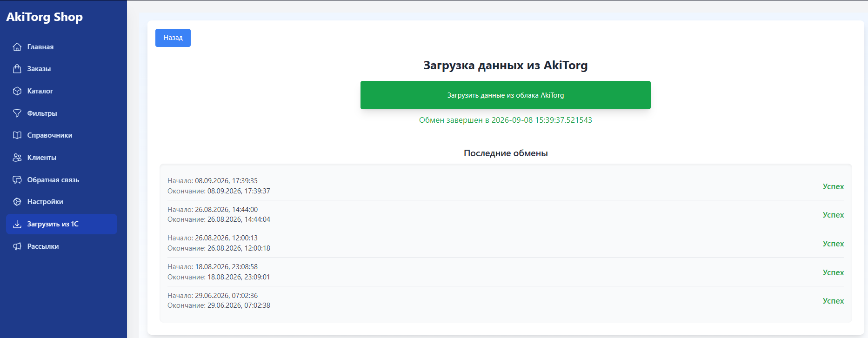
Task: Click Успех status of 26.08.2026 14:44 exchange
Action: point(833,215)
